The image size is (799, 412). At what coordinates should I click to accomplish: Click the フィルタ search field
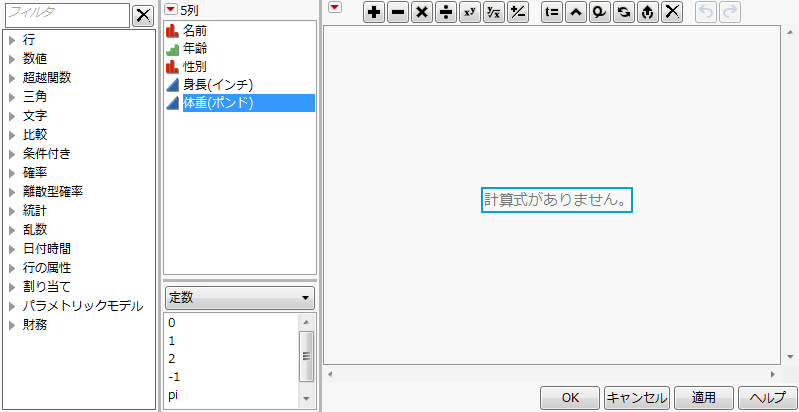point(67,15)
